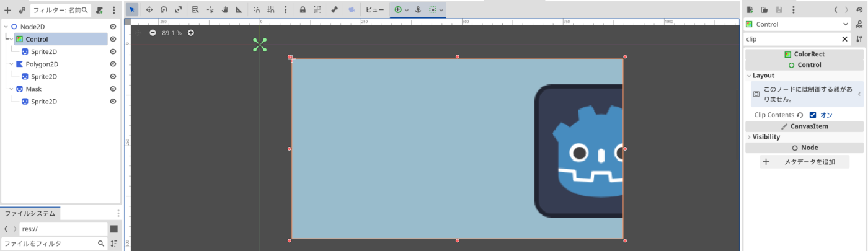Open the scene dock's three-dot options menu
The width and height of the screenshot is (868, 251).
pos(114,10)
